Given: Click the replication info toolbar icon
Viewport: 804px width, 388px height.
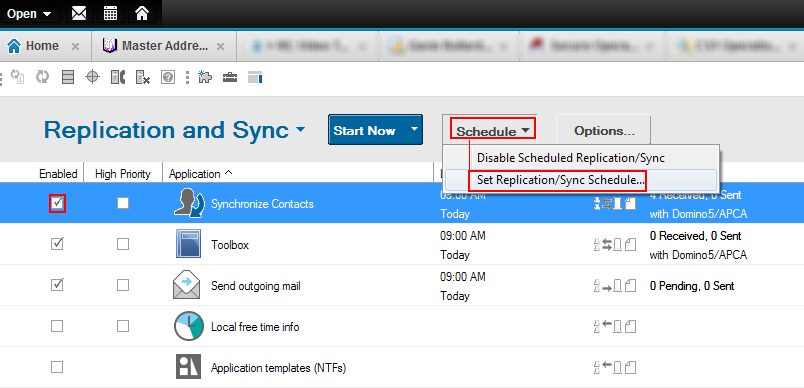Looking at the screenshot, I should (x=18, y=77).
